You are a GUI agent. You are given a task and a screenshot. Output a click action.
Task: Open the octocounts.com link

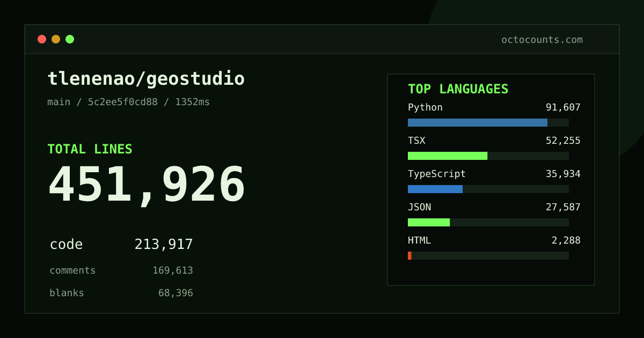542,40
